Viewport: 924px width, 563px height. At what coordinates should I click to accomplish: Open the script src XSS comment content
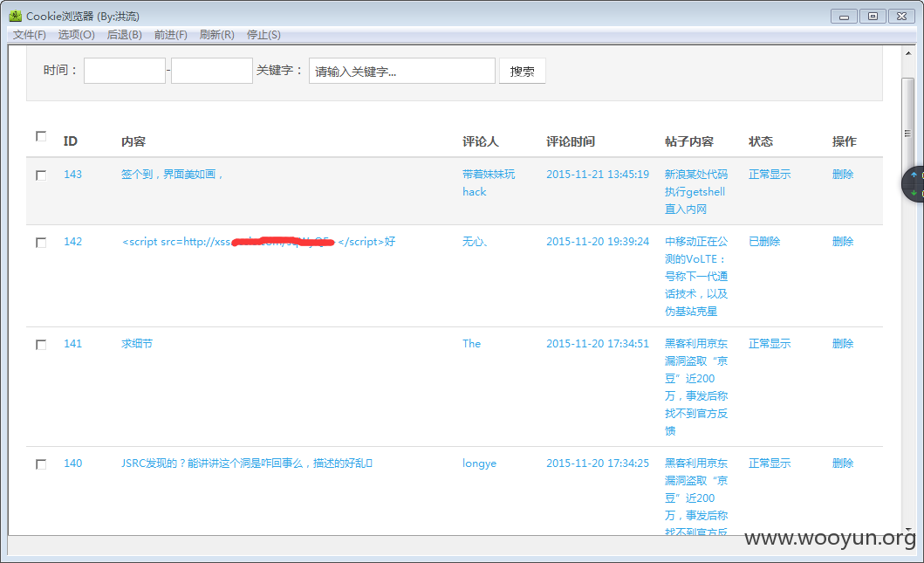point(258,241)
